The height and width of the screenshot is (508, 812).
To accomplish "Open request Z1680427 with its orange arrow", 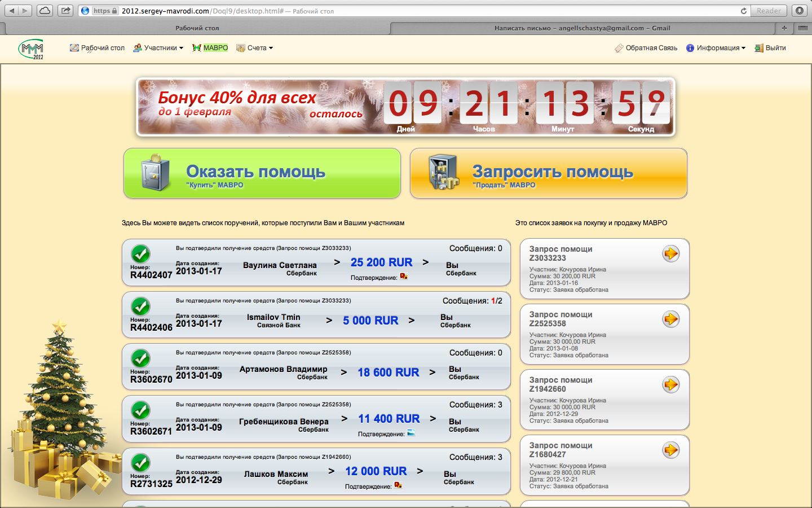I will point(670,450).
